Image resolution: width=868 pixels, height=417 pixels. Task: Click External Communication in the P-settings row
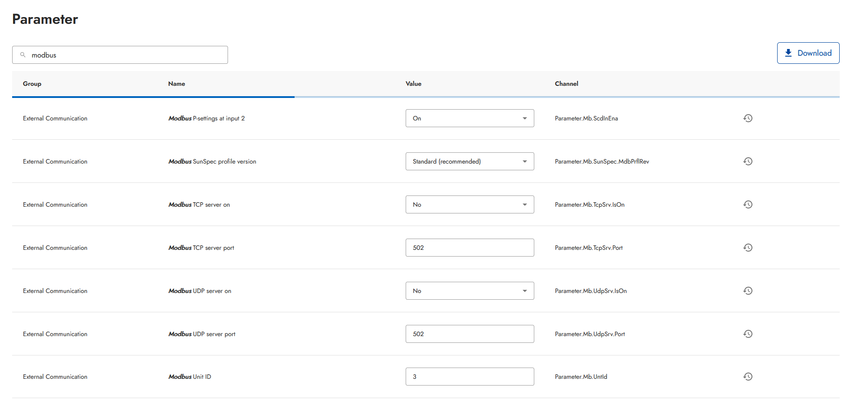pos(55,118)
